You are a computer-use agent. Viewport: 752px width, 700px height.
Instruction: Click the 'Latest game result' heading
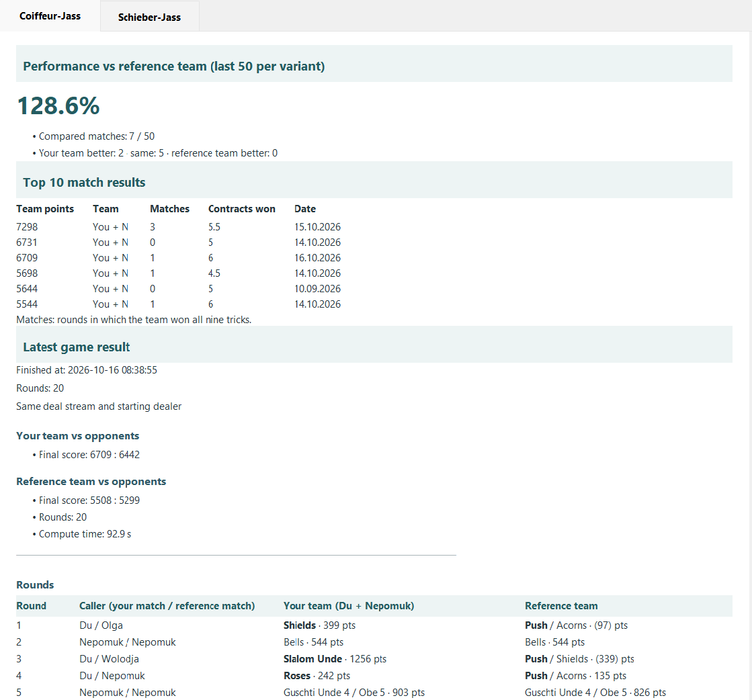click(76, 347)
